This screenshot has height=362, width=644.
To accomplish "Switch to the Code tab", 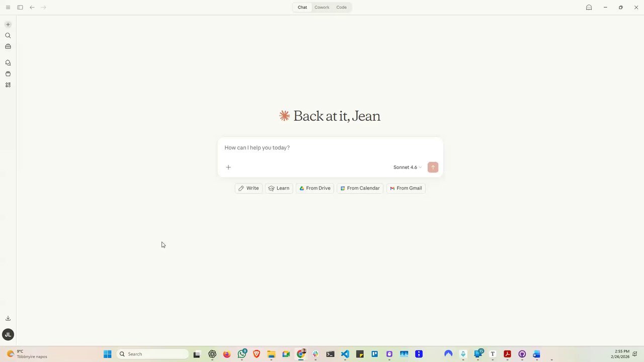I will 342,8.
